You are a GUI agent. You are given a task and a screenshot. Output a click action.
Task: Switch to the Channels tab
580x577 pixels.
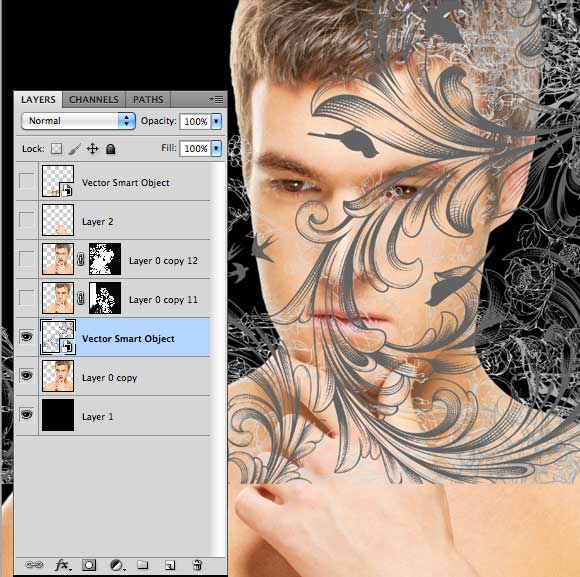point(94,99)
